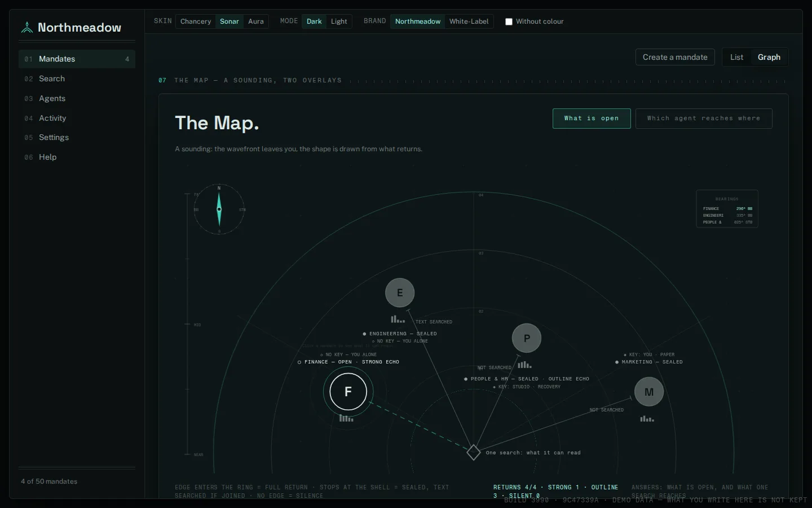
Task: Select the Dark mode option
Action: (x=314, y=21)
